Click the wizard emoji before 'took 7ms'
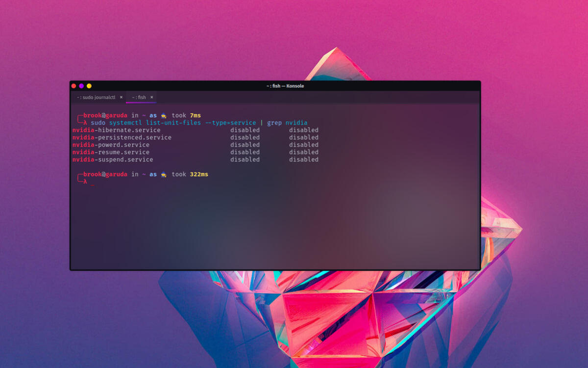This screenshot has height=368, width=588. [164, 115]
